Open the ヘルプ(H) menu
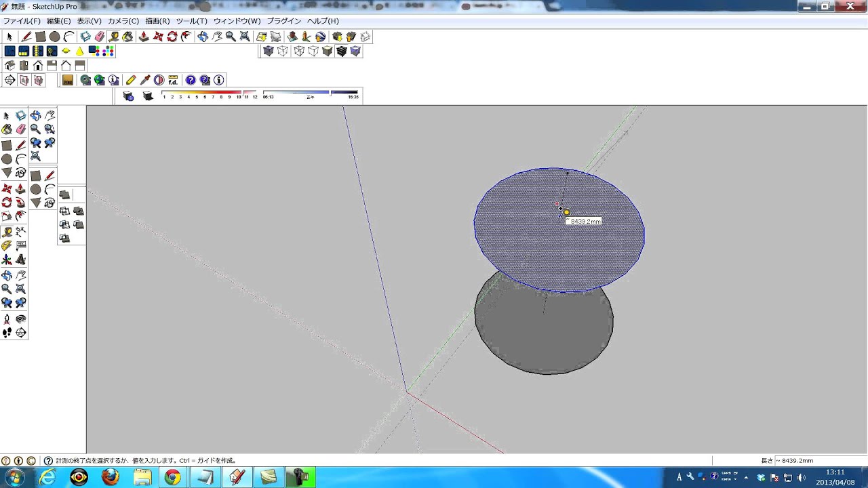The height and width of the screenshot is (488, 868). coord(323,21)
